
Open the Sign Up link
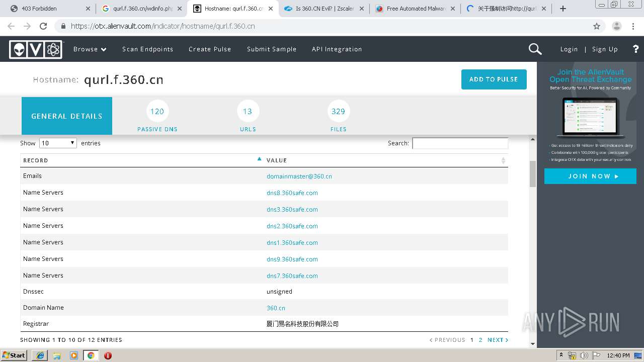[x=605, y=49]
